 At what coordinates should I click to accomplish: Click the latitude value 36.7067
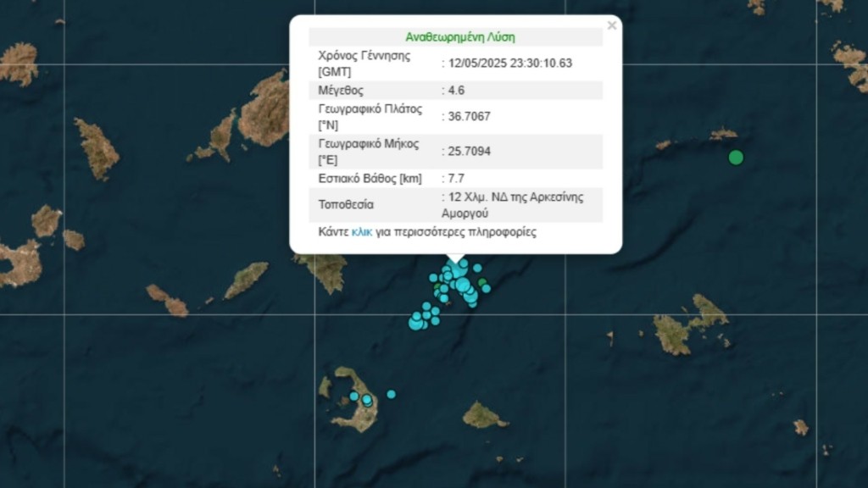click(x=469, y=116)
